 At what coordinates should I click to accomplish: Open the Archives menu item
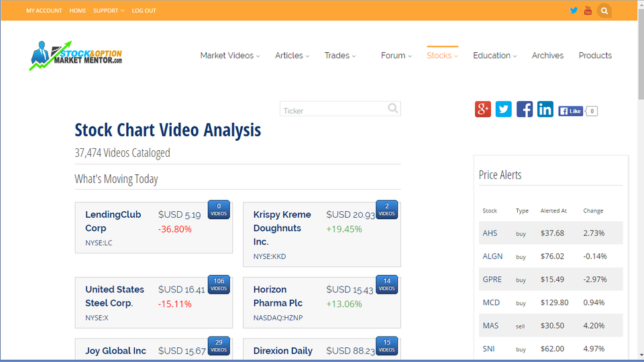pyautogui.click(x=547, y=56)
